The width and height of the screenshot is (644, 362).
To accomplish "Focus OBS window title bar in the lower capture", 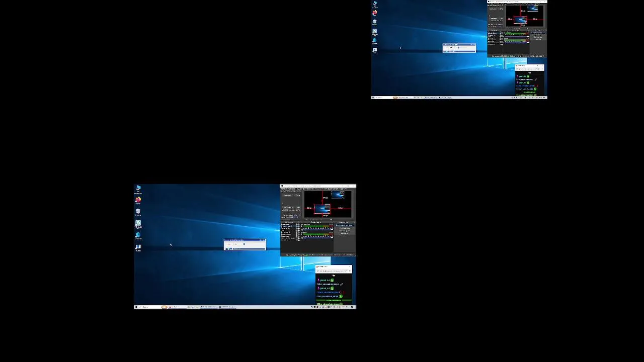I will [x=318, y=186].
